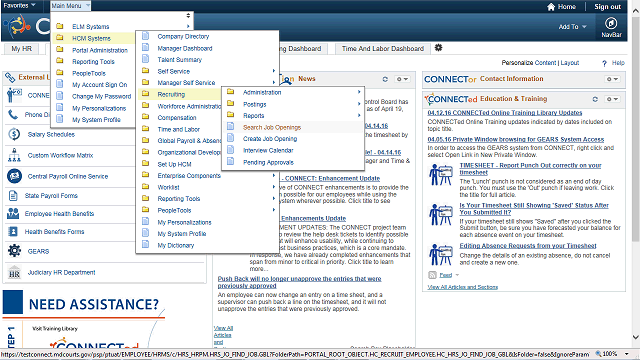The width and height of the screenshot is (640, 360).
Task: Click the NEED ASSISTANCE banner
Action: (84, 304)
